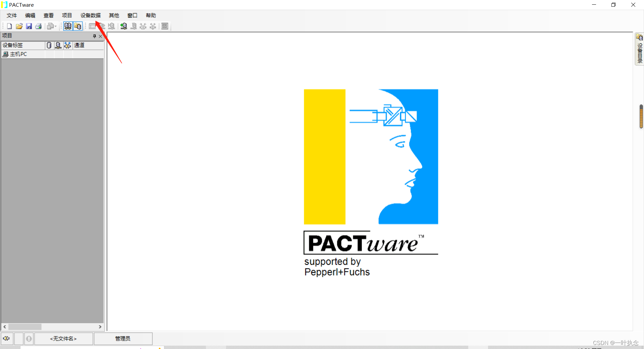Click the info circle icon in status bar
The image size is (644, 349).
coord(29,339)
